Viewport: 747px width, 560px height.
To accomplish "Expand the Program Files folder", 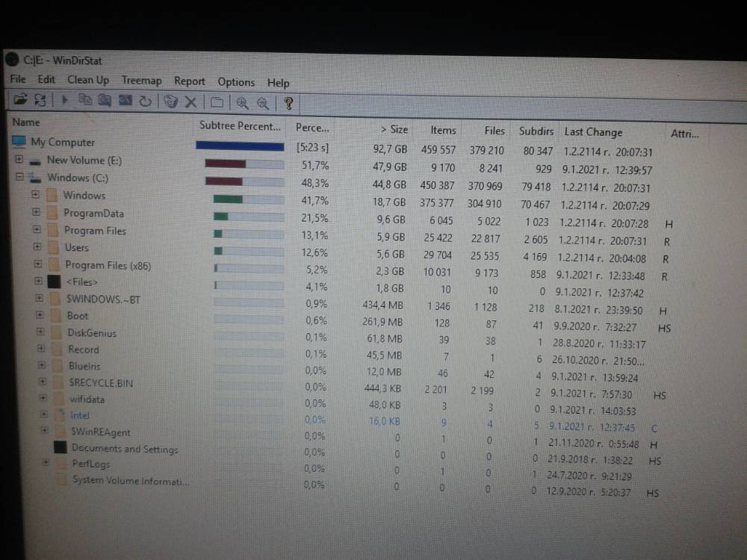I will coord(37,229).
